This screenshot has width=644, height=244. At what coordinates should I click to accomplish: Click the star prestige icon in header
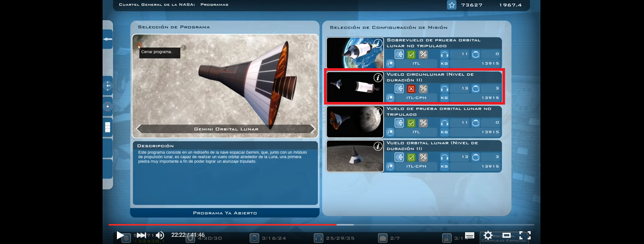452,5
